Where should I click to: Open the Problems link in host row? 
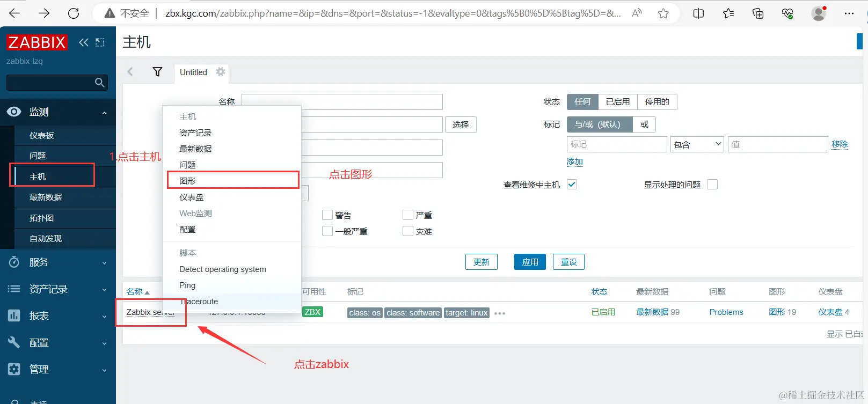(x=726, y=312)
